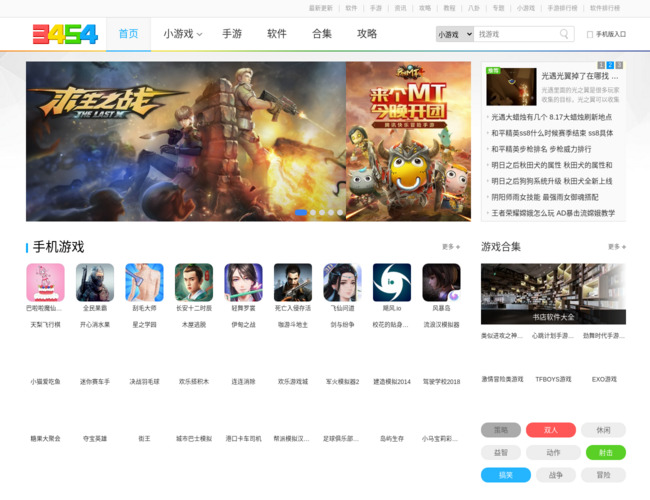Open the 城市巴士模拟 game link
The height and width of the screenshot is (500, 650).
click(194, 438)
